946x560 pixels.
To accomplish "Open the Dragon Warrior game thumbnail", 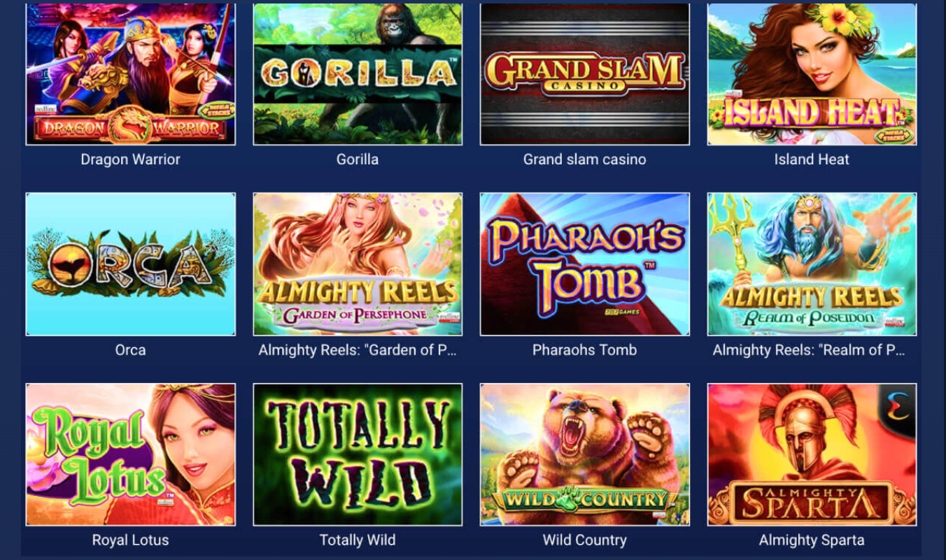I will click(x=130, y=73).
